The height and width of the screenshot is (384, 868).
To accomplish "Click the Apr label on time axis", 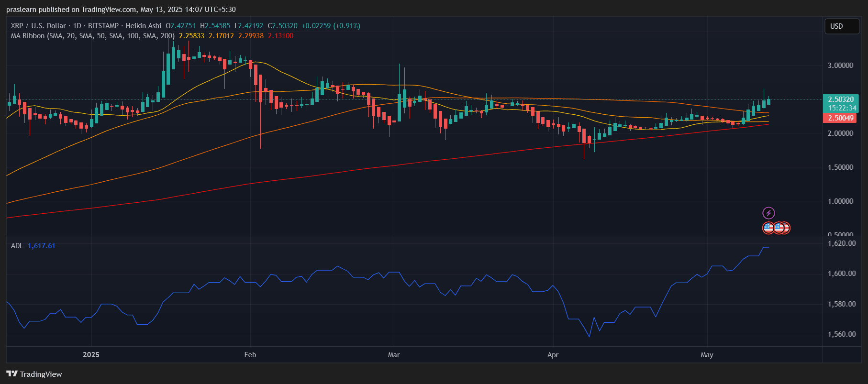I will (x=553, y=355).
